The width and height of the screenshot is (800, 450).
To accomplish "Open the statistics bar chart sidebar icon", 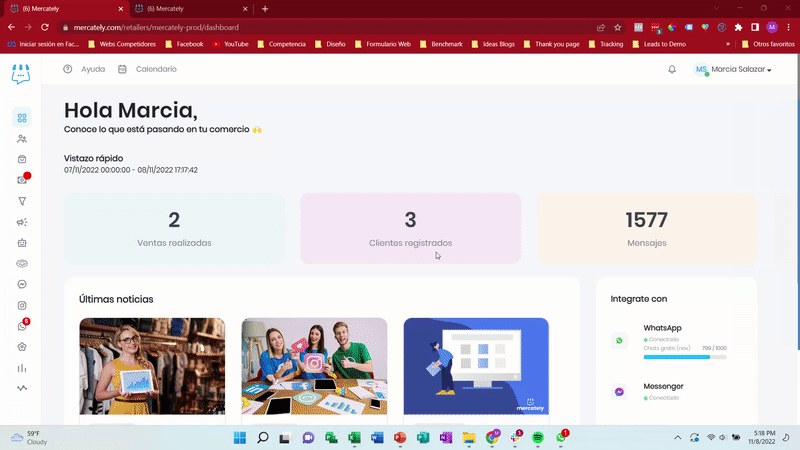I will pos(22,367).
